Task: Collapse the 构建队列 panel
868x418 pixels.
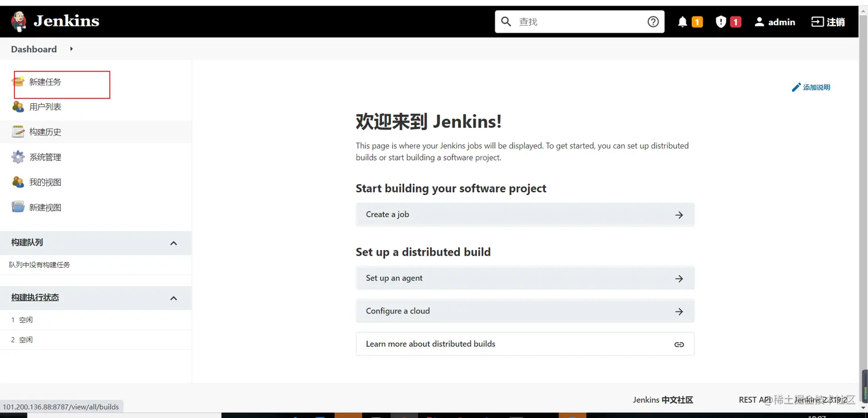Action: pos(173,243)
